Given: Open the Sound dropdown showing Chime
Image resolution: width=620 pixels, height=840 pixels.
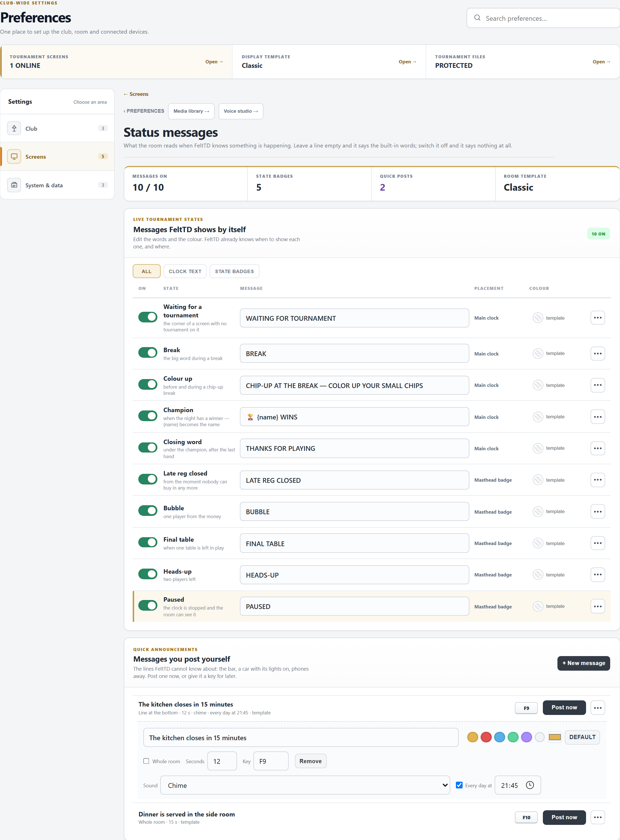Looking at the screenshot, I should (305, 785).
